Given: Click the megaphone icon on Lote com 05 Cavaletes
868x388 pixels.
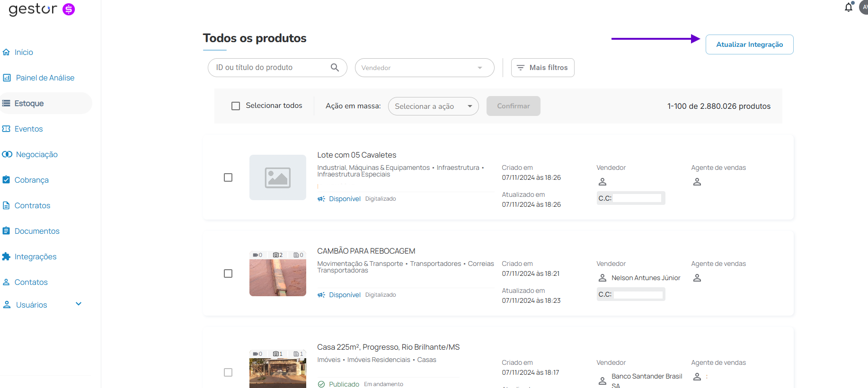Looking at the screenshot, I should [321, 199].
